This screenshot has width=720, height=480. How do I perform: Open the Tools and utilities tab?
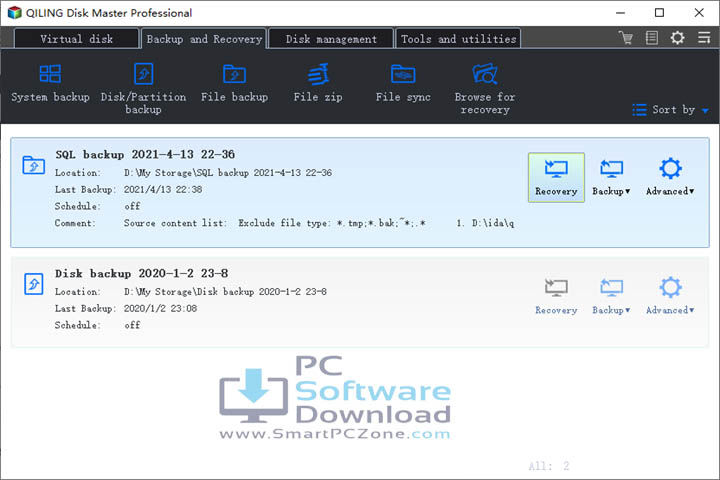coord(458,39)
